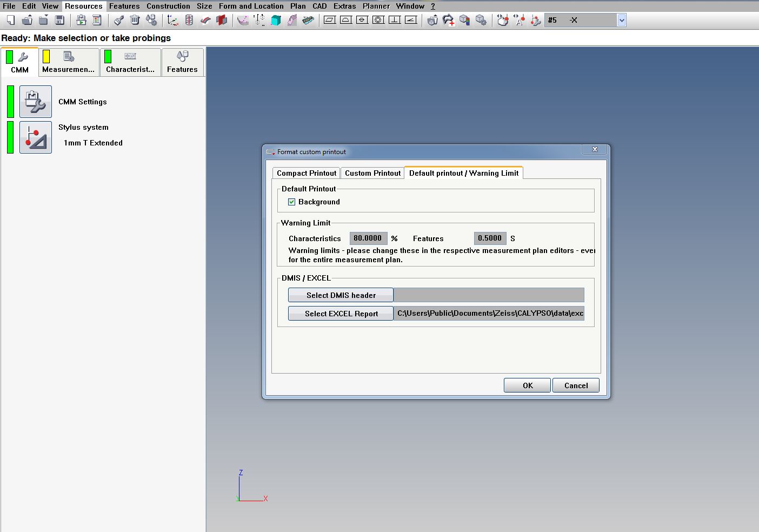Select the perpendicularity symbol icon
Viewport: 759px width, 532px height.
395,21
